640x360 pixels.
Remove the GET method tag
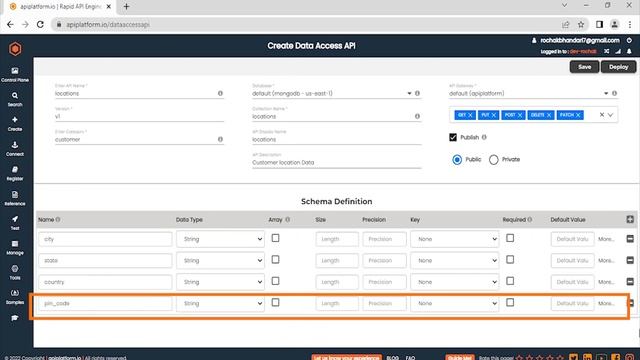tap(470, 115)
